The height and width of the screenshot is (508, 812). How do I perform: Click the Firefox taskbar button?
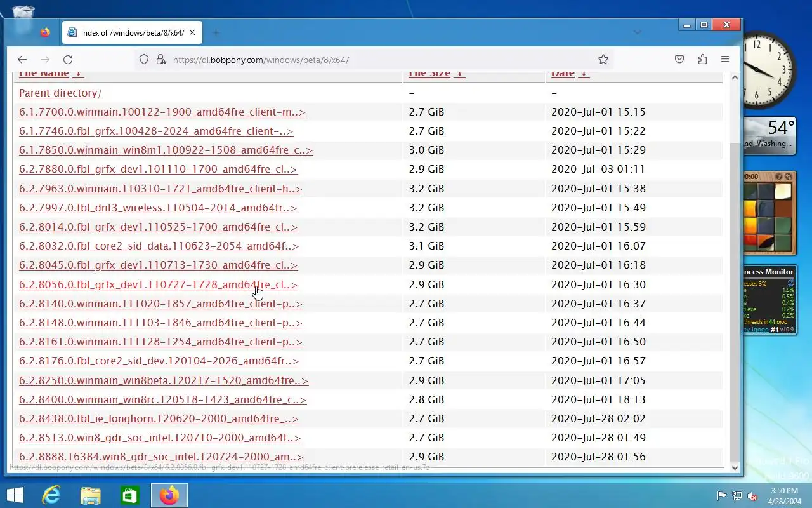point(169,495)
